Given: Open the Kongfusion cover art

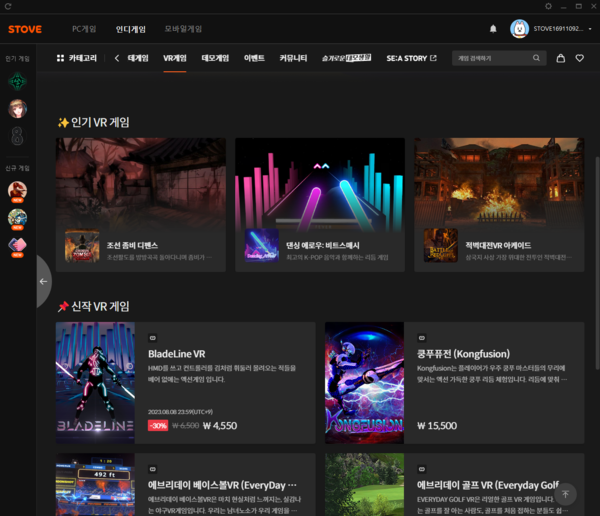Looking at the screenshot, I should pos(364,383).
